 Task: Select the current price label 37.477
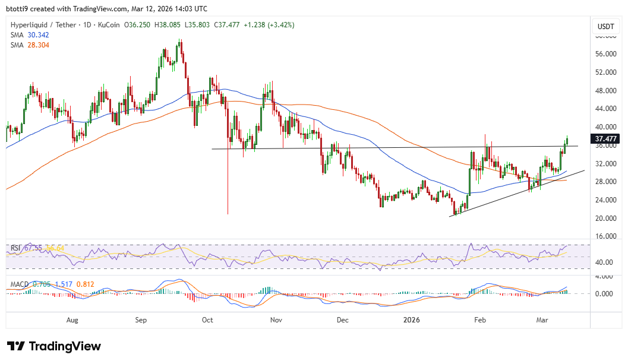606,139
